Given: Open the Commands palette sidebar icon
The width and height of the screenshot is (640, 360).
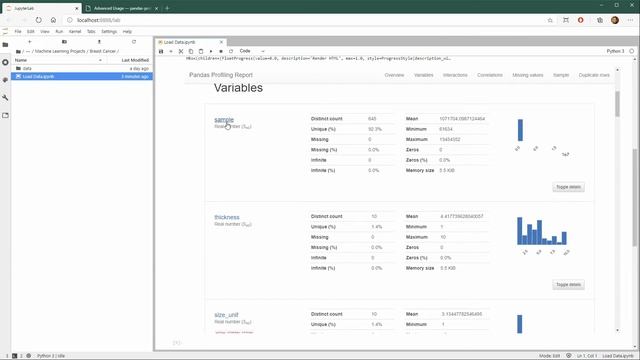Looking at the screenshot, I should 5,80.
